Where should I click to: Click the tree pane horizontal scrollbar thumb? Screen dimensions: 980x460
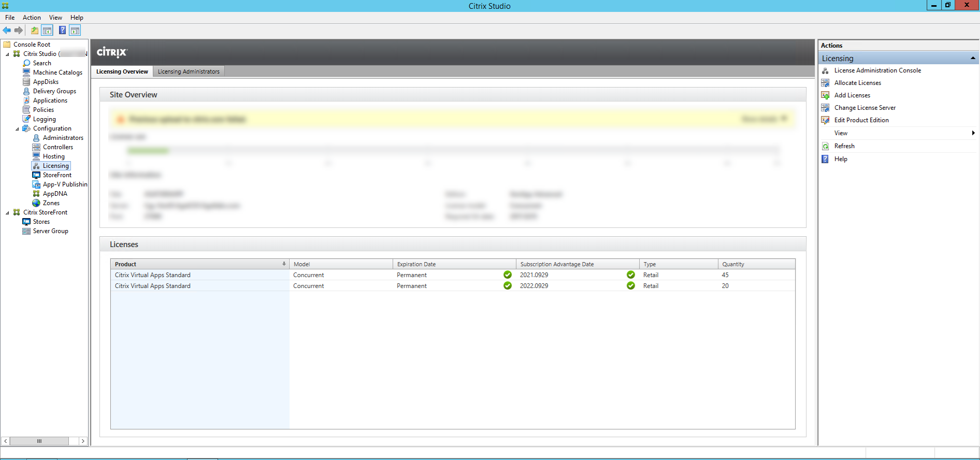[39, 441]
